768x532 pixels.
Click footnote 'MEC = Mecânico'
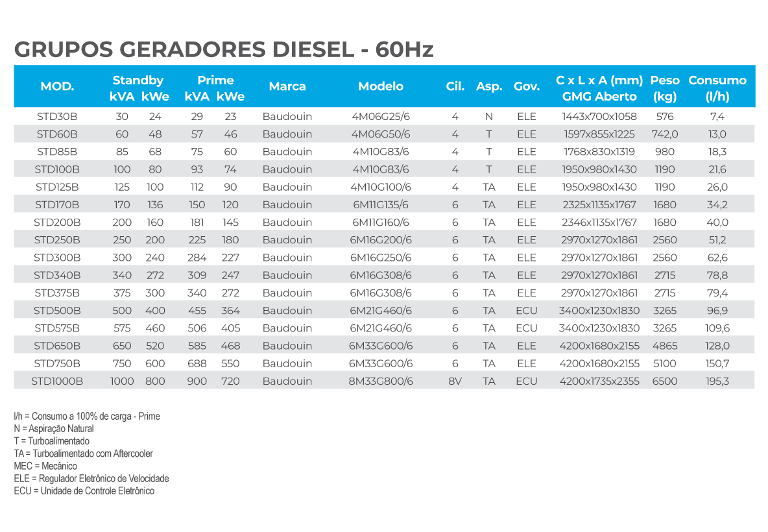[x=45, y=466]
